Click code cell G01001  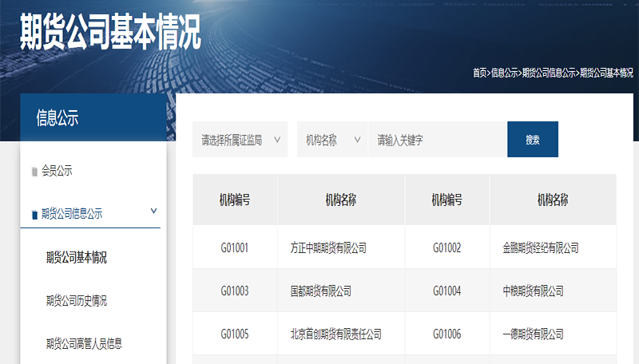[x=235, y=247]
